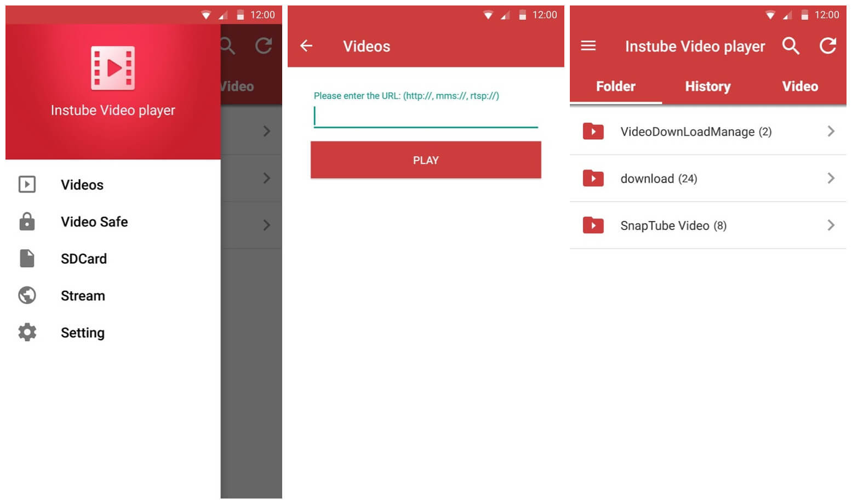The image size is (852, 504).
Task: Click folder icon for download row
Action: pyautogui.click(x=593, y=179)
